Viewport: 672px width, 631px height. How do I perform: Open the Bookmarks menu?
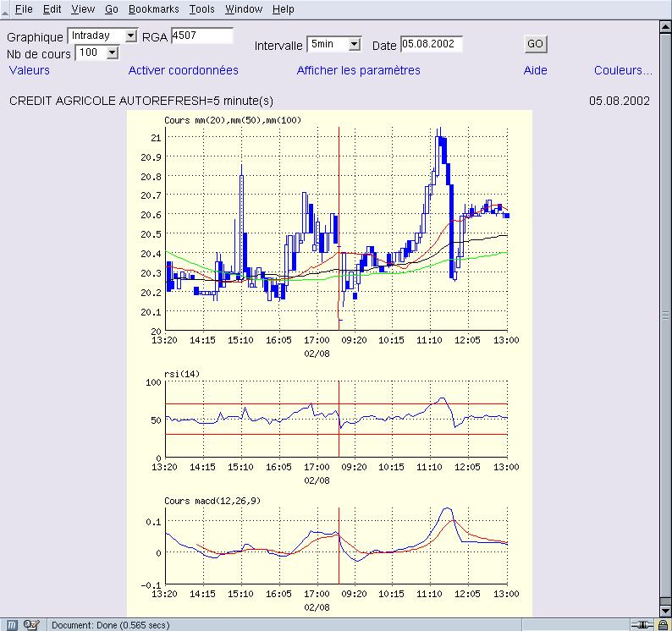click(154, 9)
